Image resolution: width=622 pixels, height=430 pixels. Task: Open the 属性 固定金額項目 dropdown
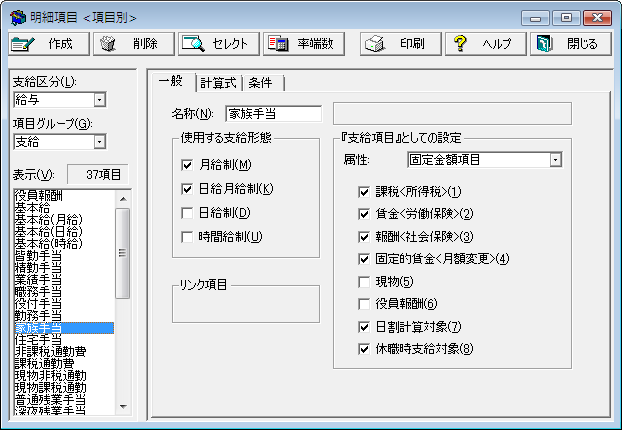555,160
